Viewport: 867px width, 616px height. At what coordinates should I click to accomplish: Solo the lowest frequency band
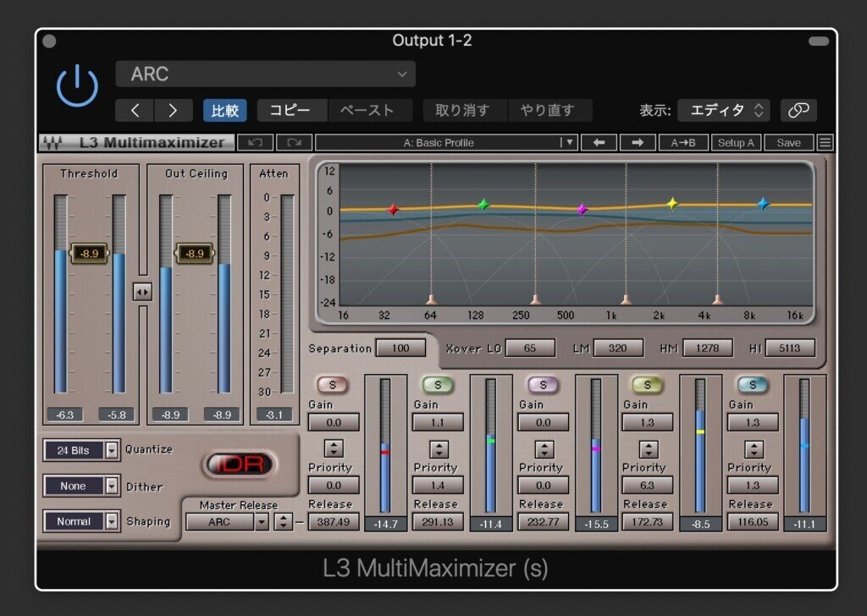(332, 385)
